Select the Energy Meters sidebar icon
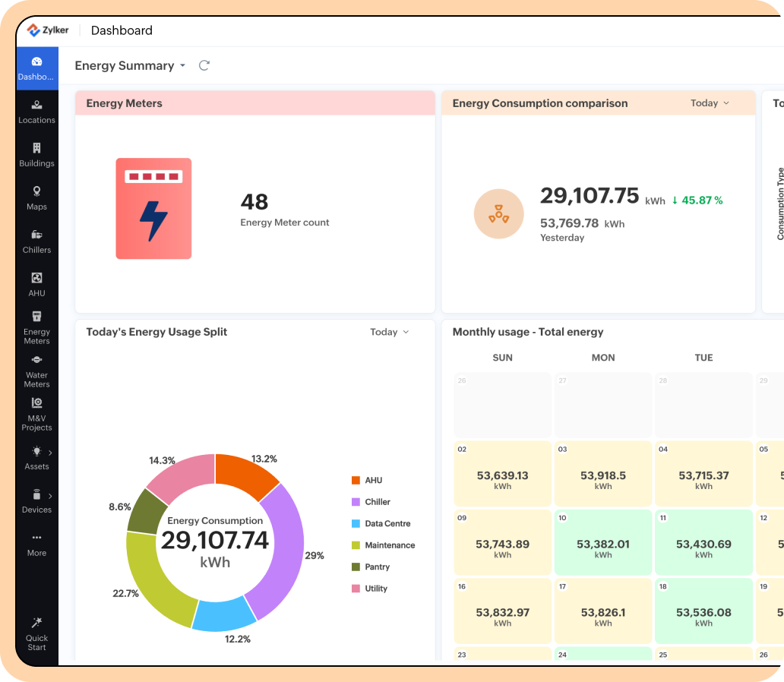 36,325
